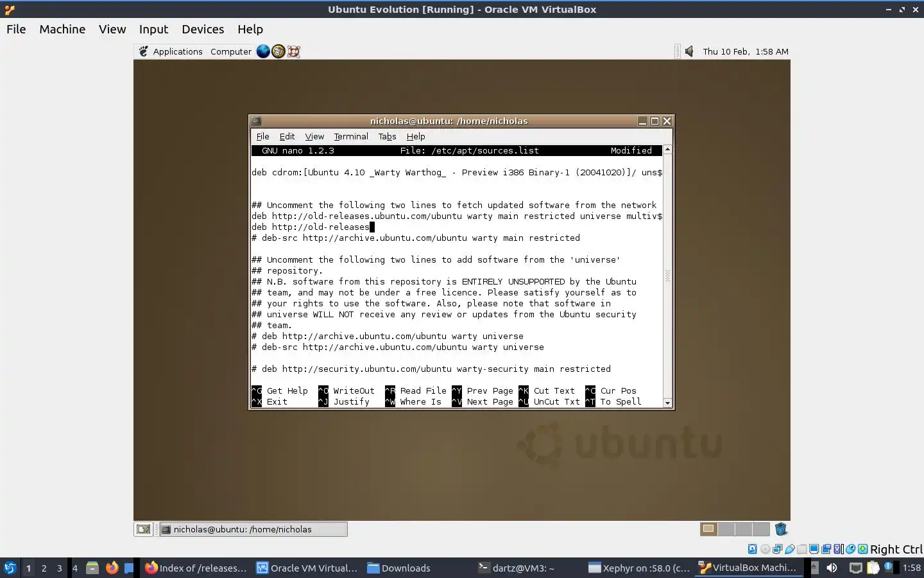Switch to second guest workspace in pager
Screen dimensions: 924x578
pyautogui.click(x=726, y=529)
